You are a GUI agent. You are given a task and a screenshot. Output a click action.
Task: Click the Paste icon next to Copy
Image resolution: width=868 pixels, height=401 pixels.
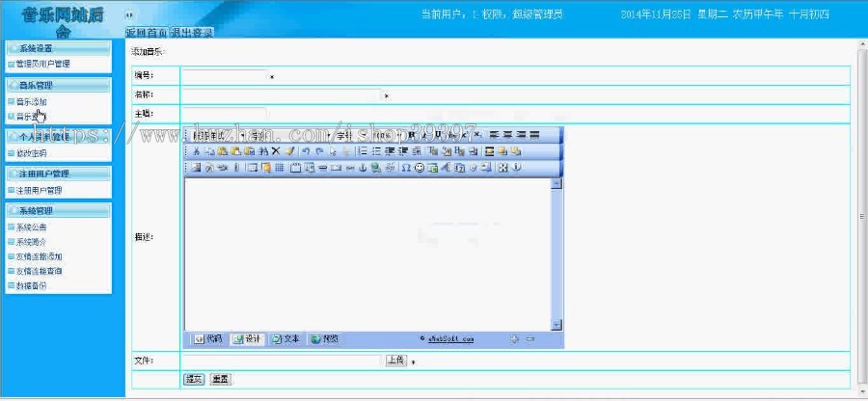[223, 151]
